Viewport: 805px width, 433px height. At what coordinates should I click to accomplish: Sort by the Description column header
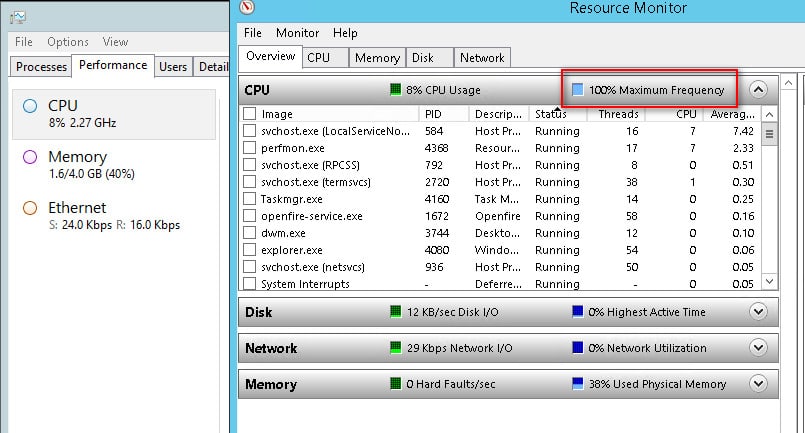498,114
